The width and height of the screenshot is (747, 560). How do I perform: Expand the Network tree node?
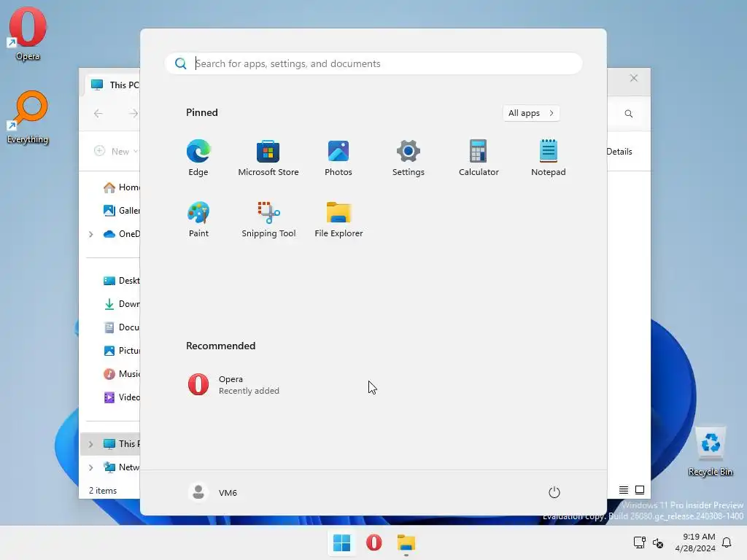(90, 467)
